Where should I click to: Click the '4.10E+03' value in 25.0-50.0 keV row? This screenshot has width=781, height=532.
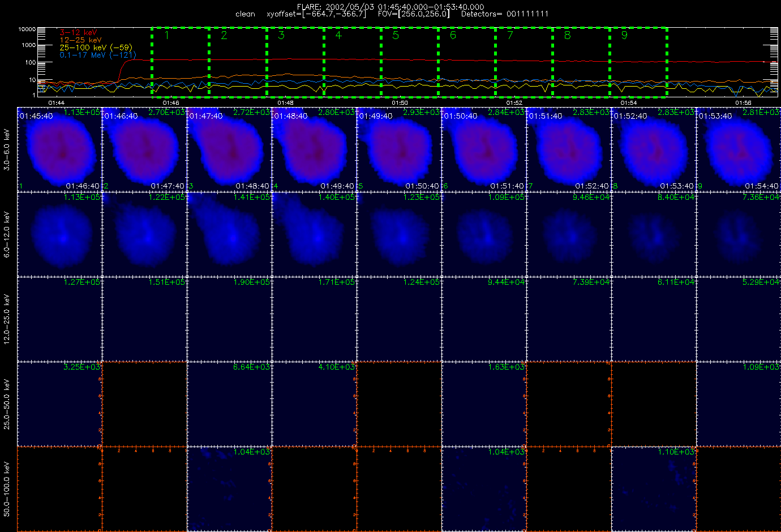coord(337,367)
